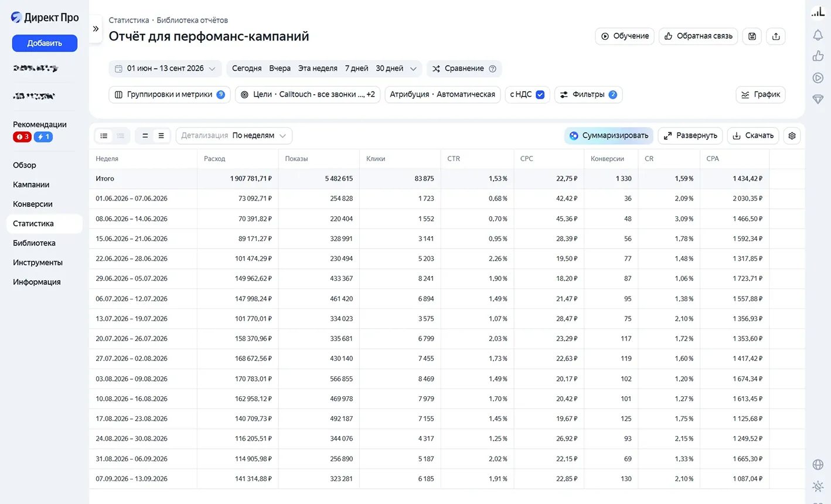
Task: Switch to flat list view icon
Action: [104, 136]
